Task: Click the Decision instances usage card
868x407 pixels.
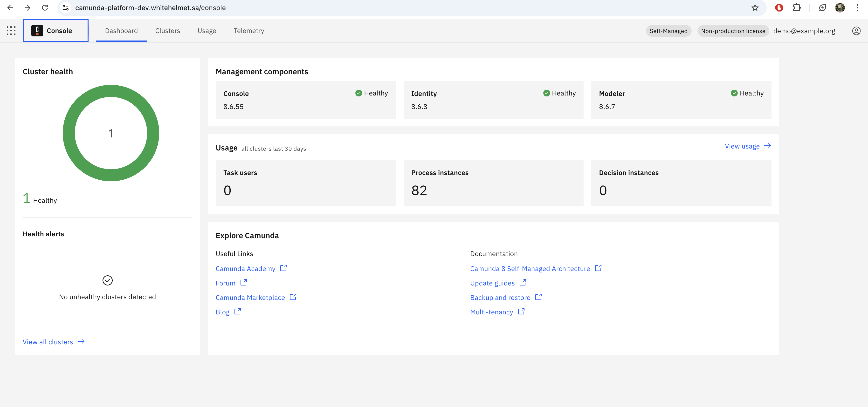Action: tap(681, 183)
